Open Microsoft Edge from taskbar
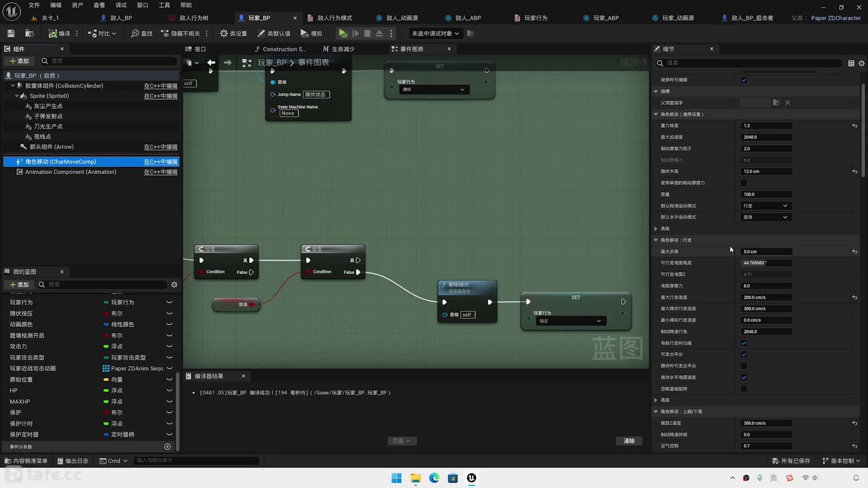The image size is (868, 488). coord(434,478)
